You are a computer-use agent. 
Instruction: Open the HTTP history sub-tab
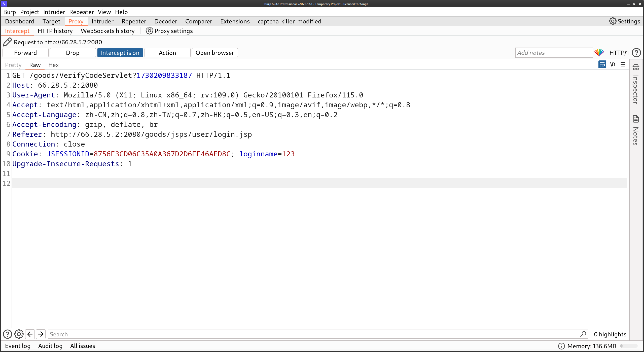click(x=55, y=31)
